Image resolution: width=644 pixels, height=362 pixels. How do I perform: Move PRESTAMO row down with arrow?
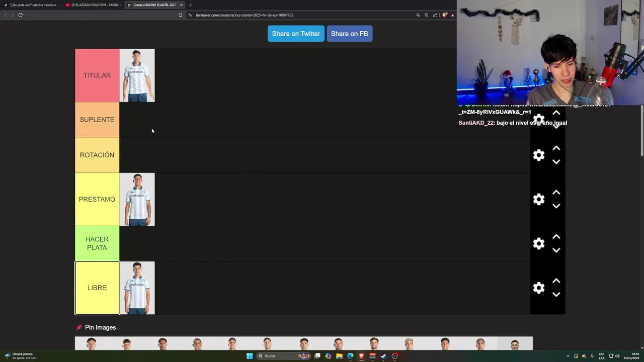pos(556,206)
